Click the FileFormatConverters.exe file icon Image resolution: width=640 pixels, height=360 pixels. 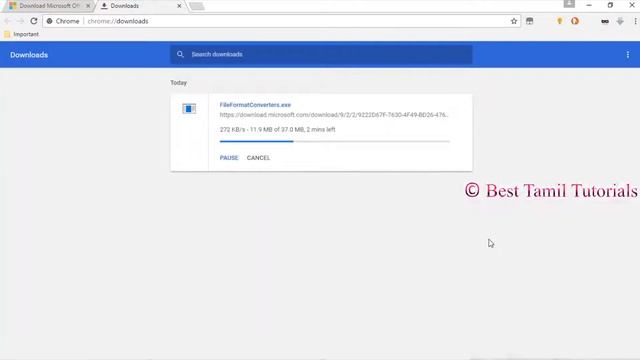[189, 109]
